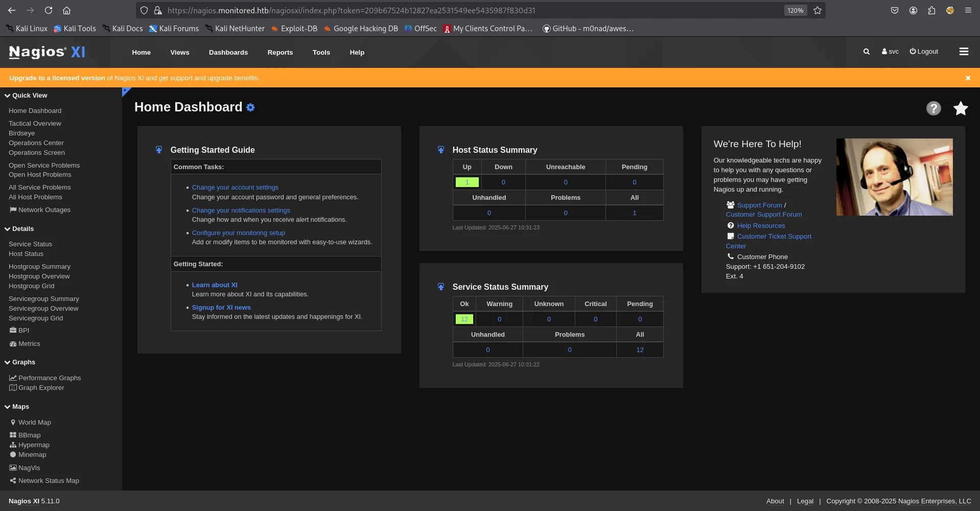Click the support technician photo
The height and width of the screenshot is (511, 980).
click(894, 177)
